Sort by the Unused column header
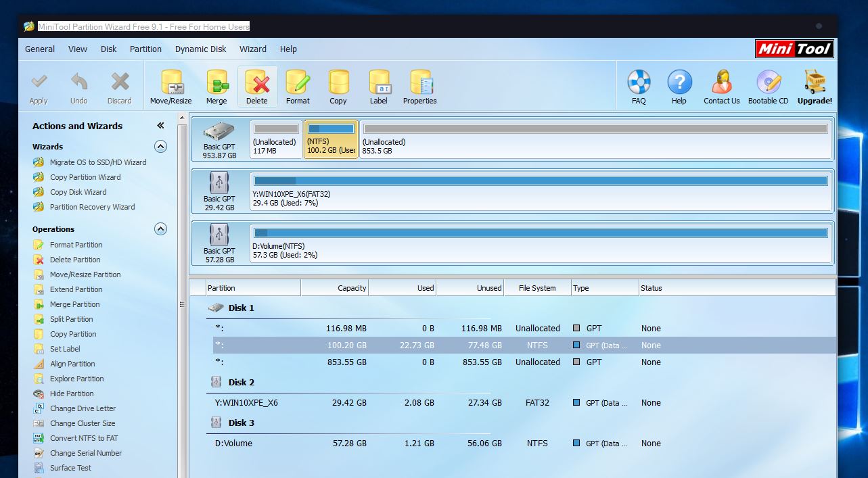 [x=470, y=288]
